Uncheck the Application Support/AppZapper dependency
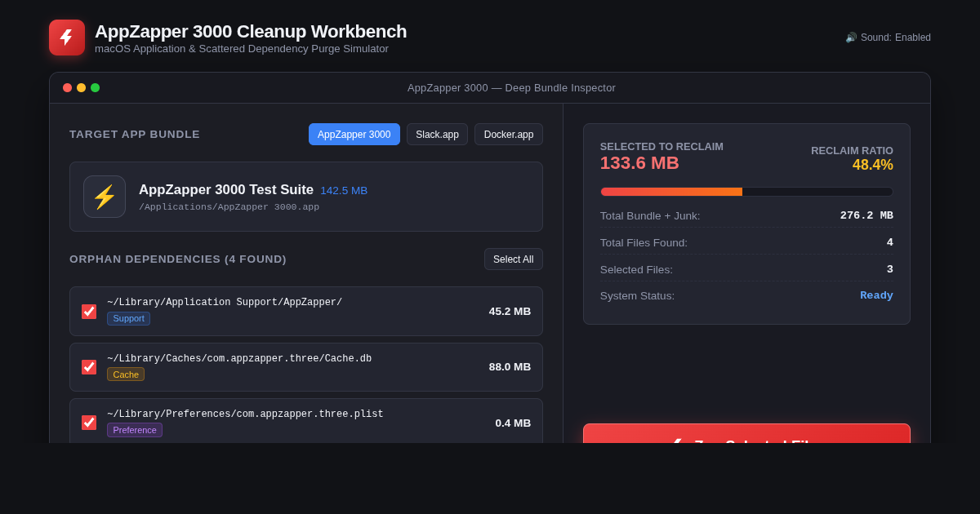 (x=89, y=312)
